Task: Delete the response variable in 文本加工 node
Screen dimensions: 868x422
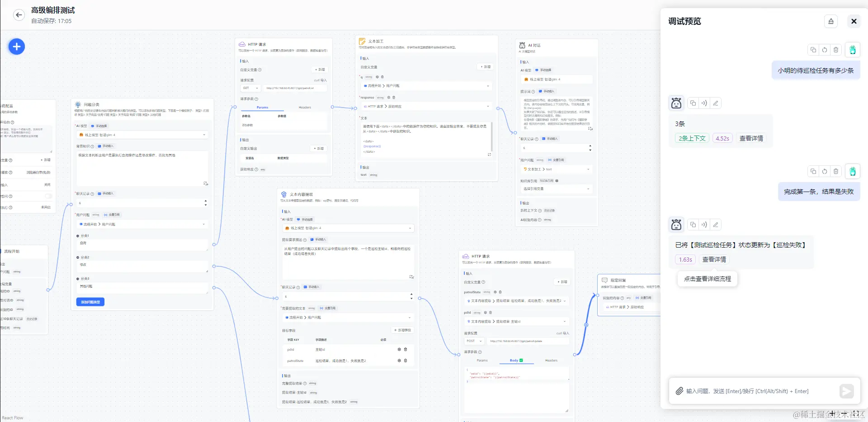Action: (x=394, y=98)
